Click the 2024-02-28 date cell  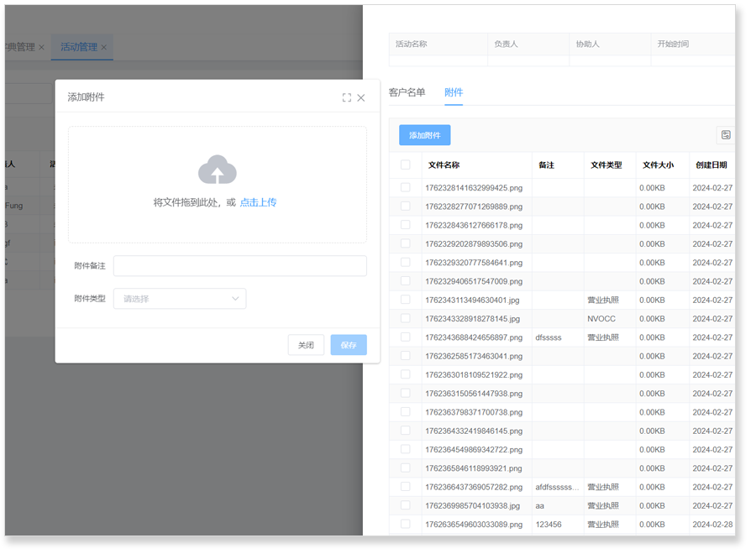point(712,525)
